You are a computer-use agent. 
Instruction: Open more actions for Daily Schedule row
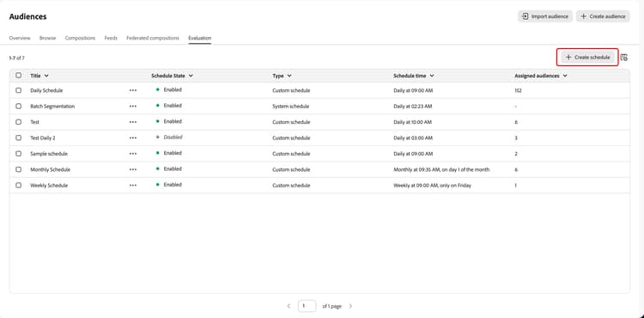[x=132, y=90]
